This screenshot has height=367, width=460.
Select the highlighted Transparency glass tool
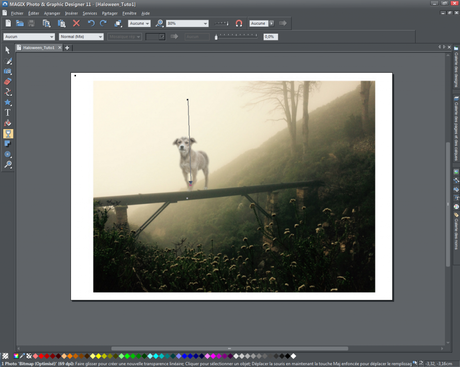click(8, 134)
